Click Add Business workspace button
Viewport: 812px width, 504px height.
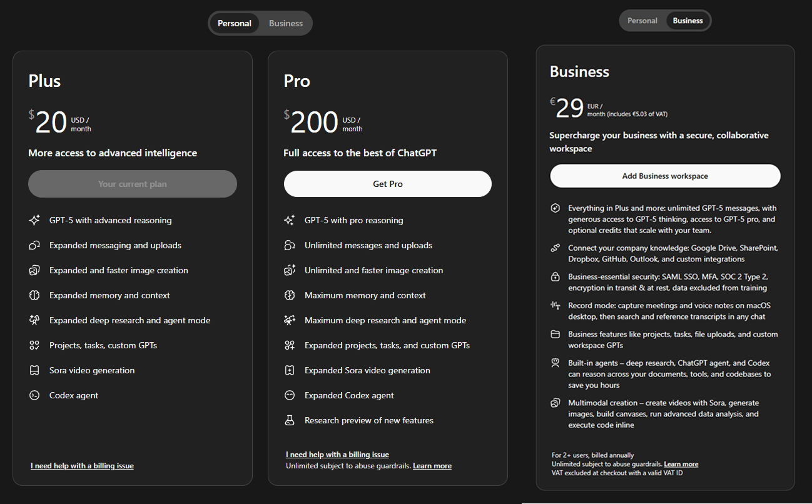pos(665,176)
